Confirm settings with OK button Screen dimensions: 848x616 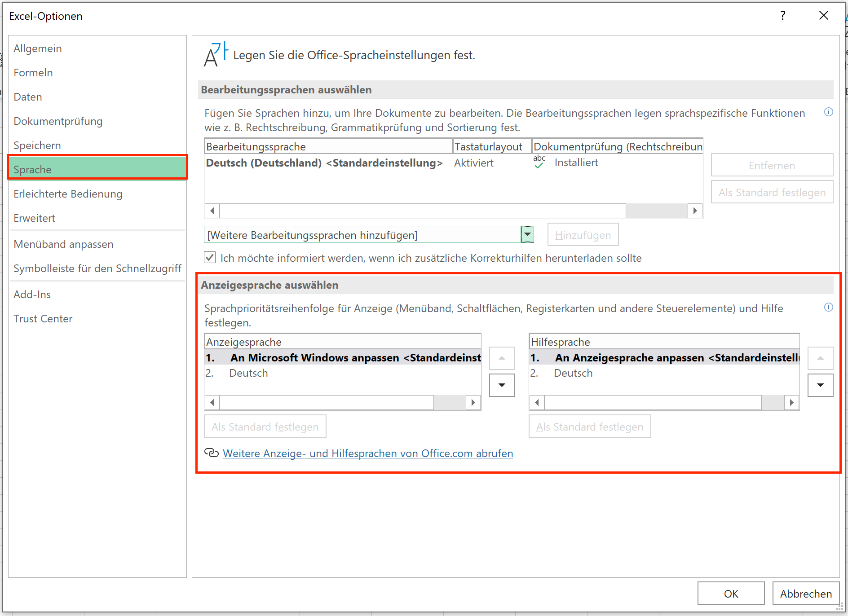point(731,593)
